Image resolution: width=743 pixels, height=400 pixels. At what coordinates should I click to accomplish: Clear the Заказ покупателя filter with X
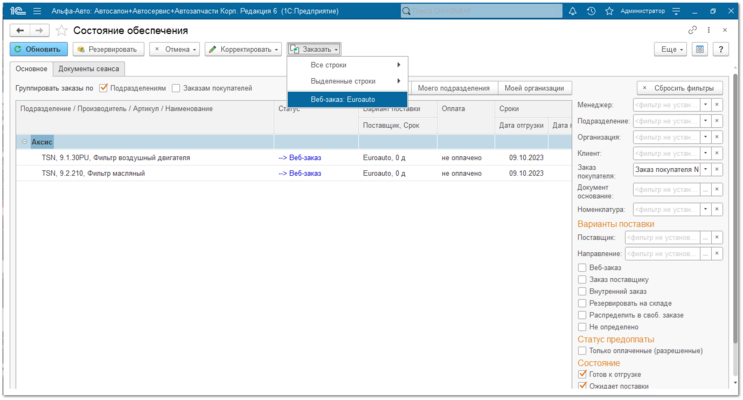[717, 169]
